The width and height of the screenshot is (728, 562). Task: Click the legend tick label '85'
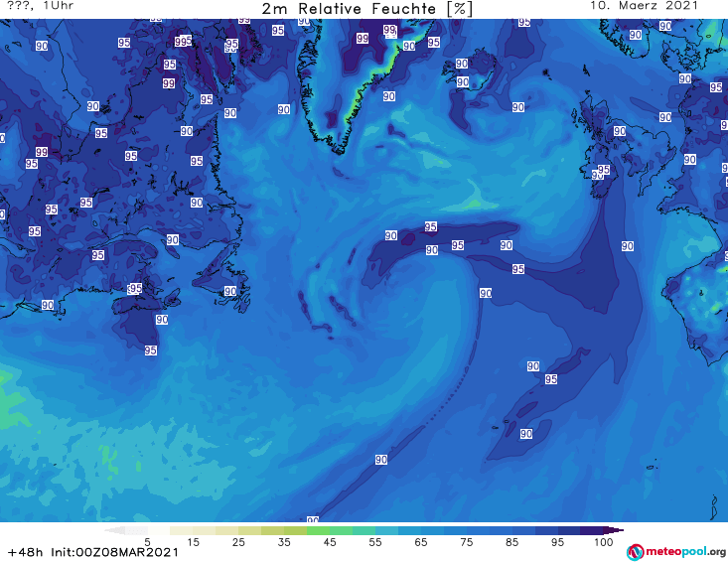pos(511,542)
